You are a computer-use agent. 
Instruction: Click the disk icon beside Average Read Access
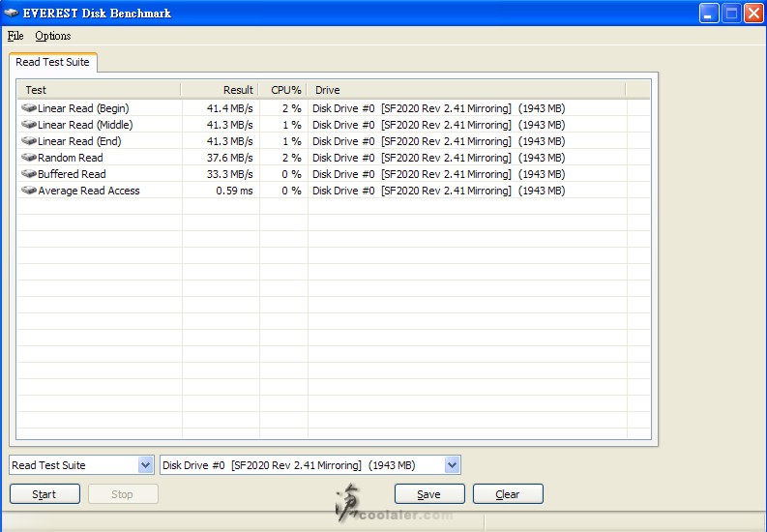point(29,191)
